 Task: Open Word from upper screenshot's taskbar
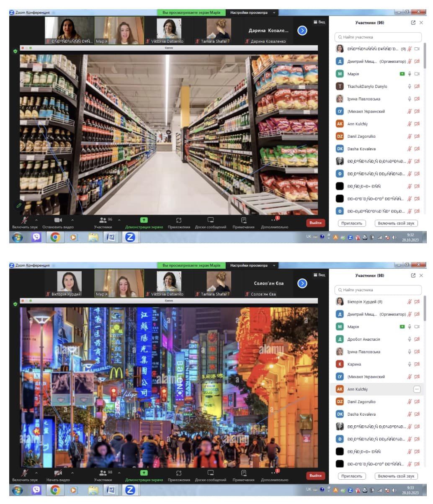[111, 237]
